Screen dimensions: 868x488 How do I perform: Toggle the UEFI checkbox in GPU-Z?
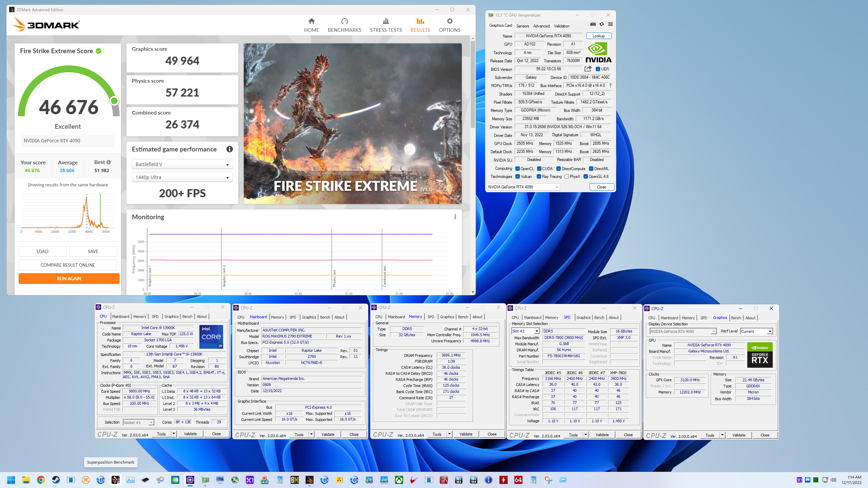598,69
